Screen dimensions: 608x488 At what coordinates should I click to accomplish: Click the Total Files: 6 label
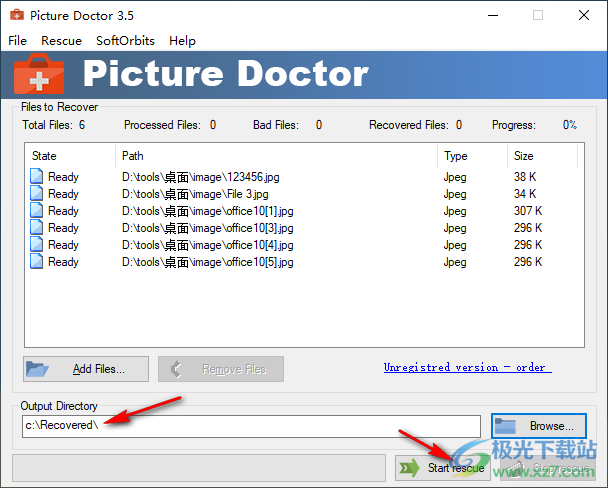(x=54, y=125)
